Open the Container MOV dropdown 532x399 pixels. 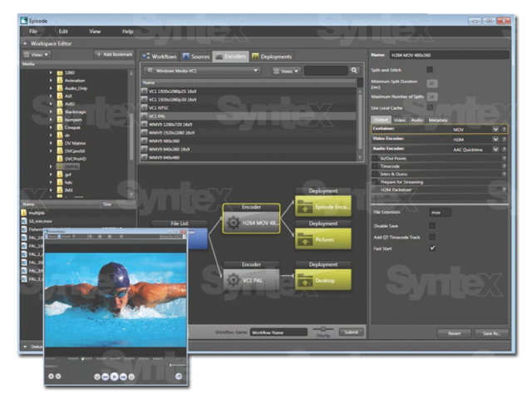pyautogui.click(x=495, y=130)
